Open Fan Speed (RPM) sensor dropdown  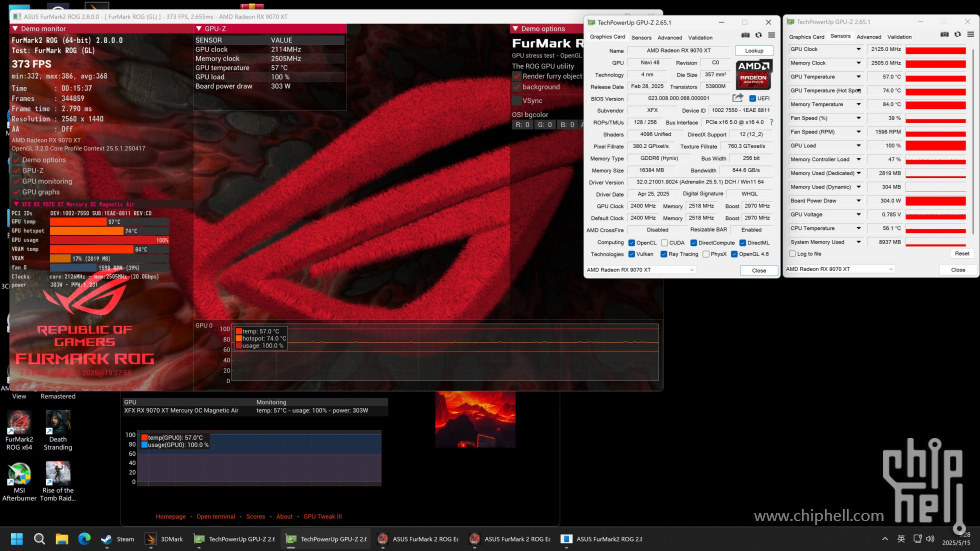858,132
